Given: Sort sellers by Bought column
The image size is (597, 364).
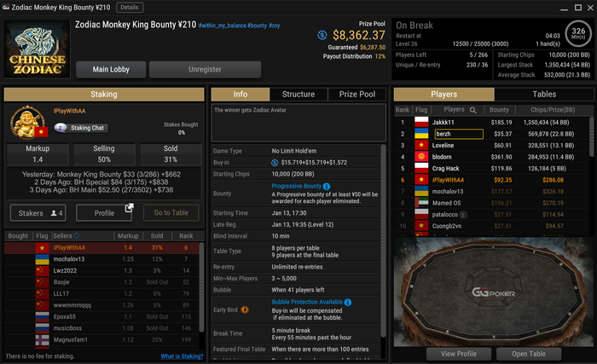Looking at the screenshot, I should click(18, 235).
